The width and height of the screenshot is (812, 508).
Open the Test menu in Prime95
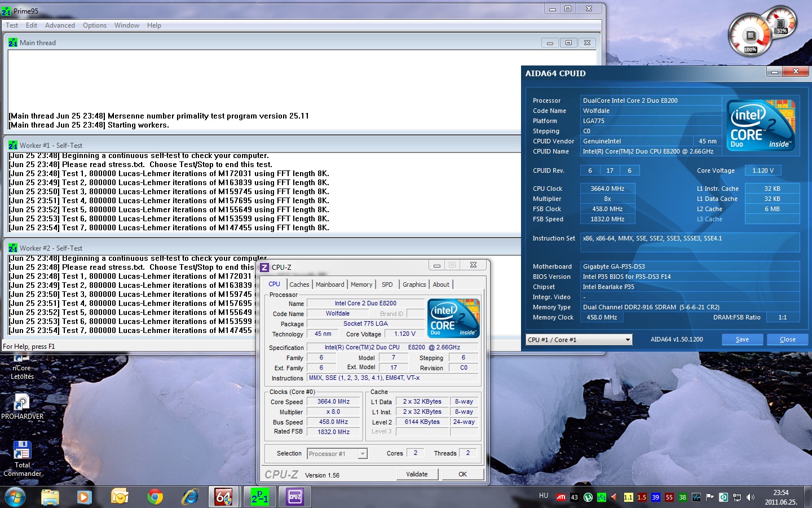tap(12, 25)
